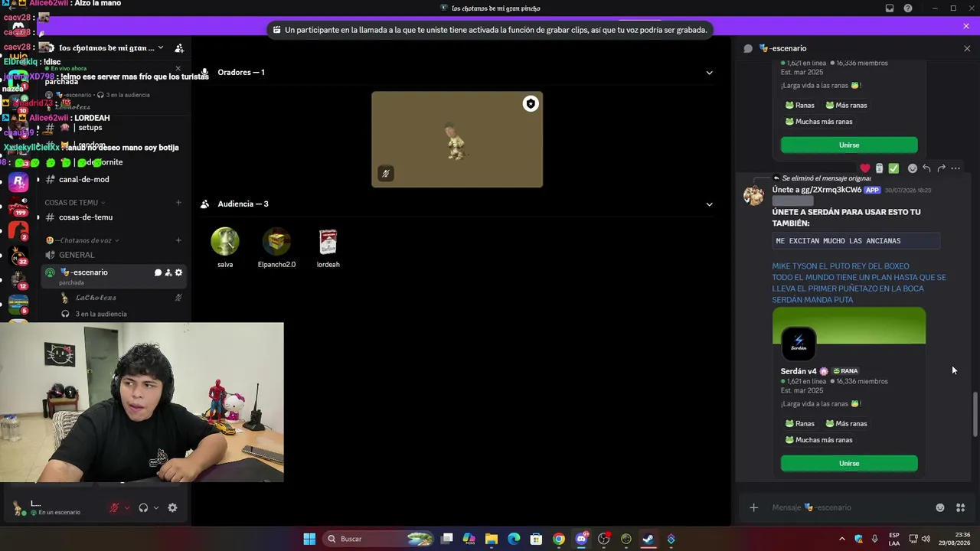
Task: Open Microsoft Edge from the taskbar
Action: (x=514, y=539)
